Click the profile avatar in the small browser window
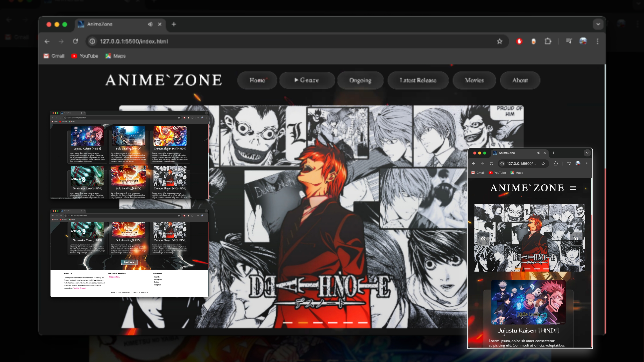The image size is (644, 362). tap(578, 164)
